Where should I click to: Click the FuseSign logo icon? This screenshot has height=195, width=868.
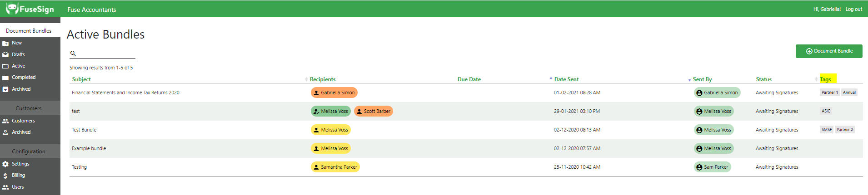[x=11, y=9]
